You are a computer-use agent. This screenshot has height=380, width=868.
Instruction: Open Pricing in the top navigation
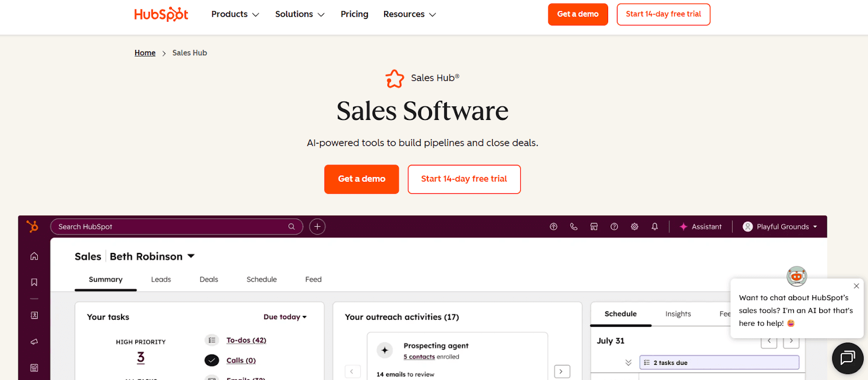pos(354,14)
